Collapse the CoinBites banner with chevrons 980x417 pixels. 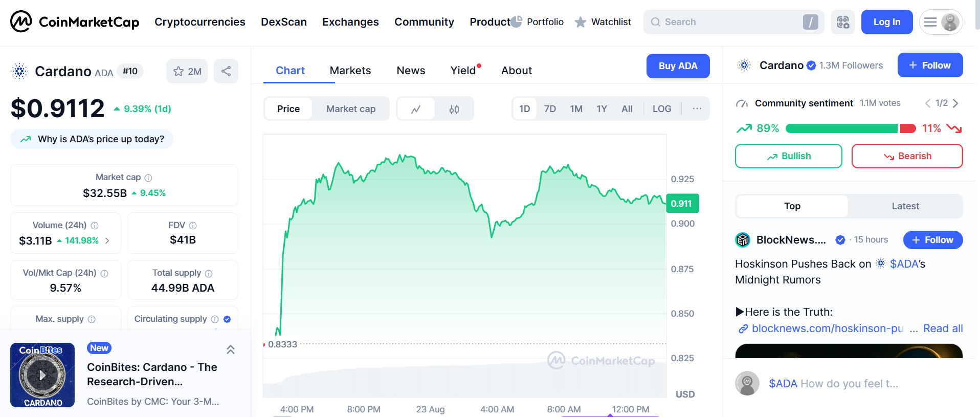(231, 349)
